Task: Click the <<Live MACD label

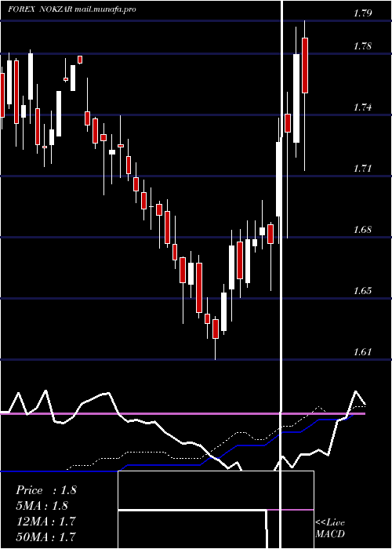Action: (x=330, y=529)
